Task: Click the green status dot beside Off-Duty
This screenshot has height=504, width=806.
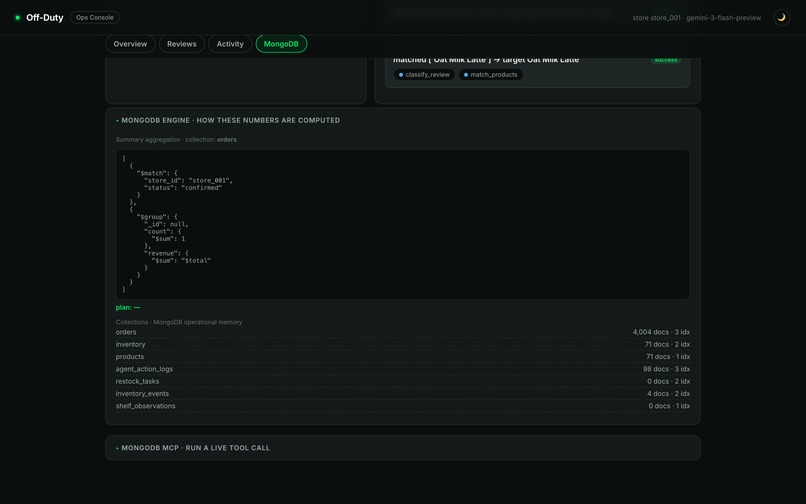Action: pyautogui.click(x=17, y=17)
